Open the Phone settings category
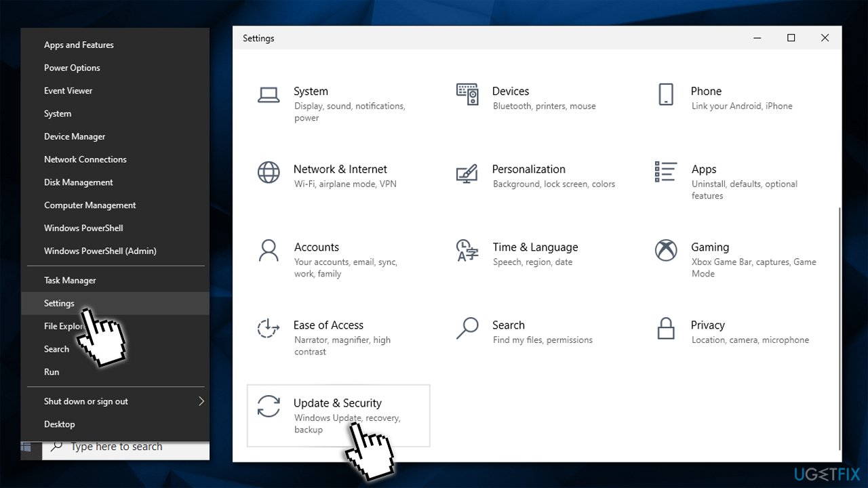Screen dimensions: 868x488 (736, 104)
